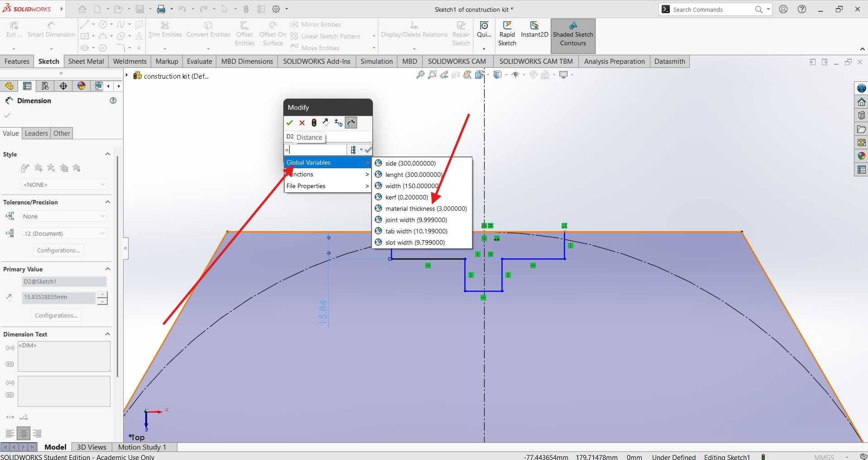Click Previous View icon in view toolbar

click(x=444, y=75)
